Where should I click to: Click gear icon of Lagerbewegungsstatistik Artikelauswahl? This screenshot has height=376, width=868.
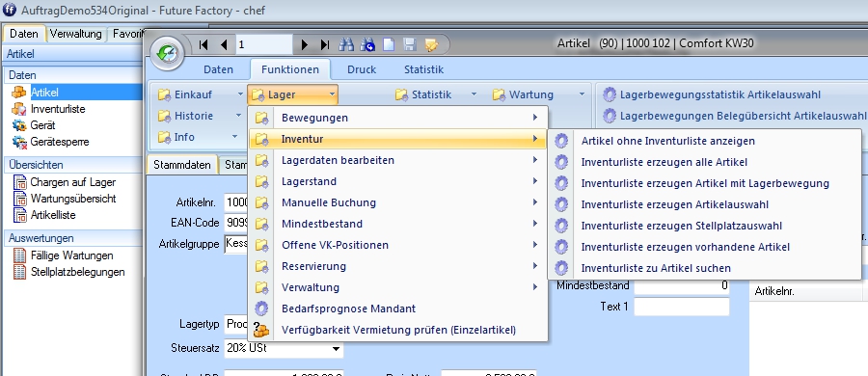[x=609, y=94]
